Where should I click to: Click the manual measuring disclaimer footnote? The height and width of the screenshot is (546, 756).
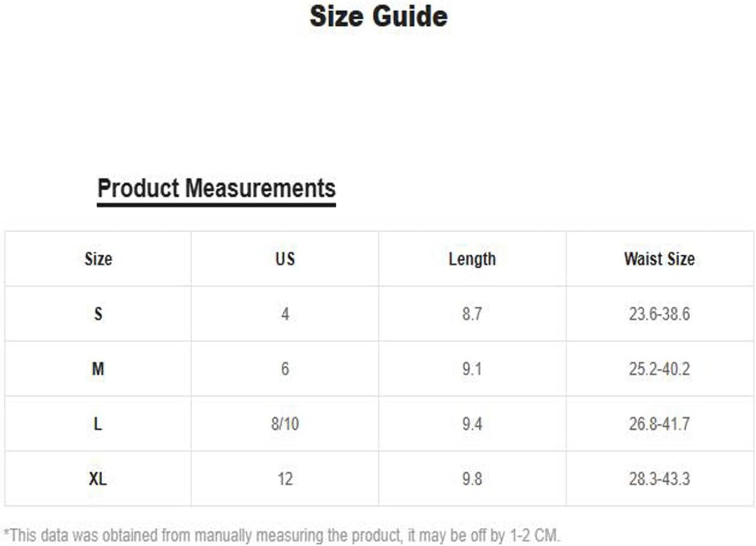point(282,535)
